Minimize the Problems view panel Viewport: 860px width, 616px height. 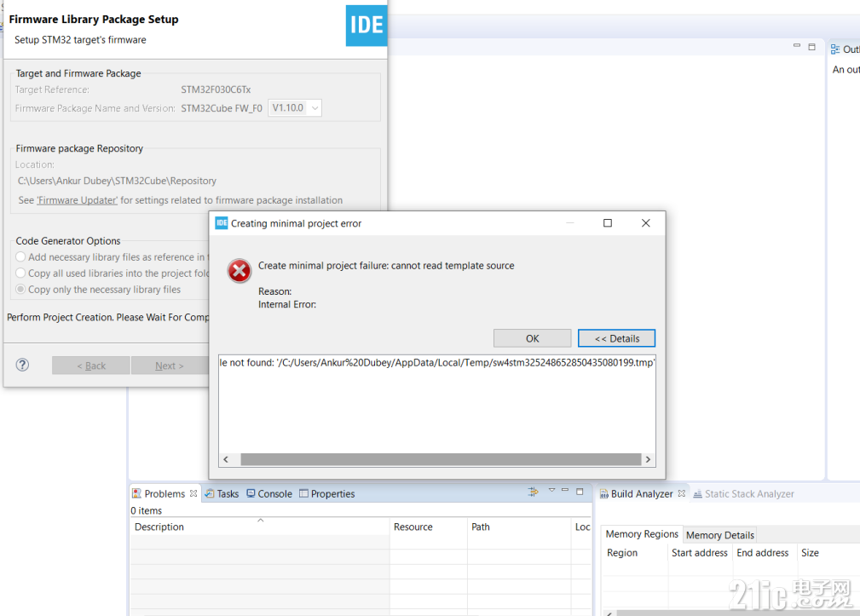tap(565, 490)
